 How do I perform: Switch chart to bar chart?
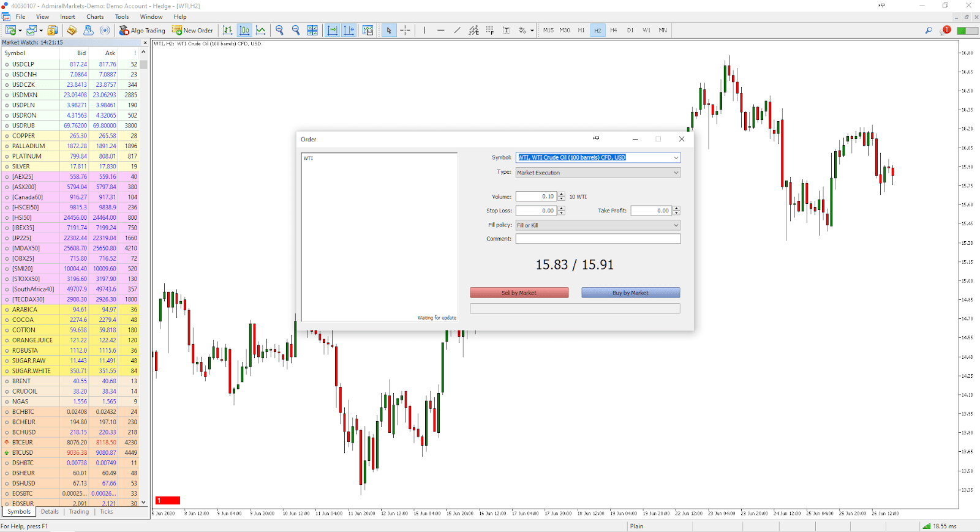click(228, 30)
